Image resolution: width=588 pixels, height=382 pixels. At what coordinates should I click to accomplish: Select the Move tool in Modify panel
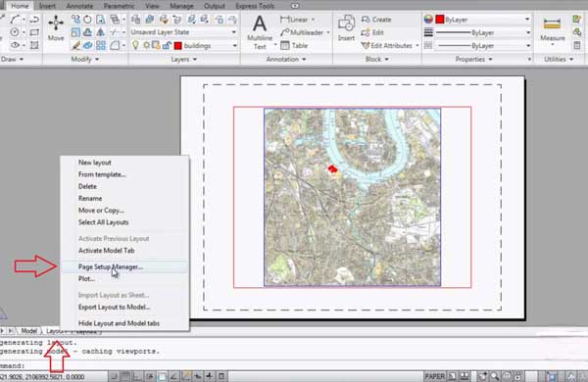point(56,28)
